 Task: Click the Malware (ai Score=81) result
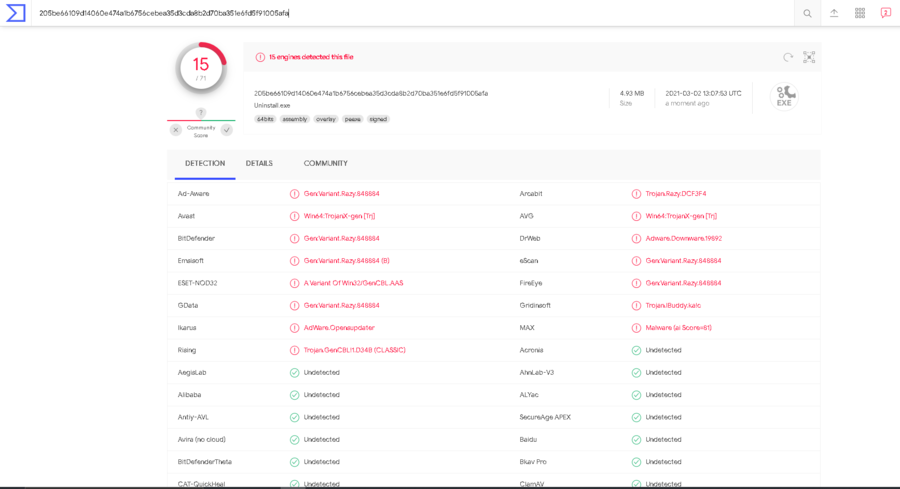click(x=678, y=328)
